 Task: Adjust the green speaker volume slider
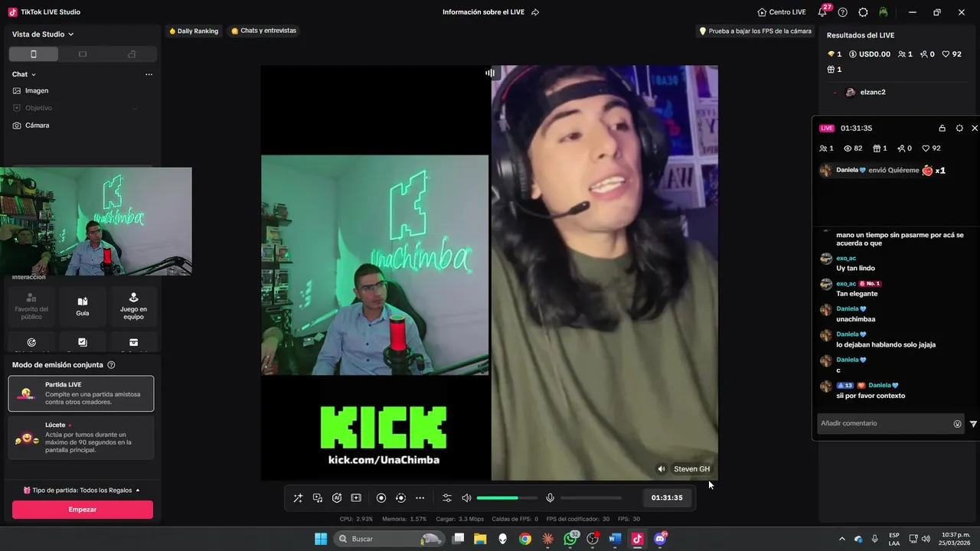tap(507, 498)
